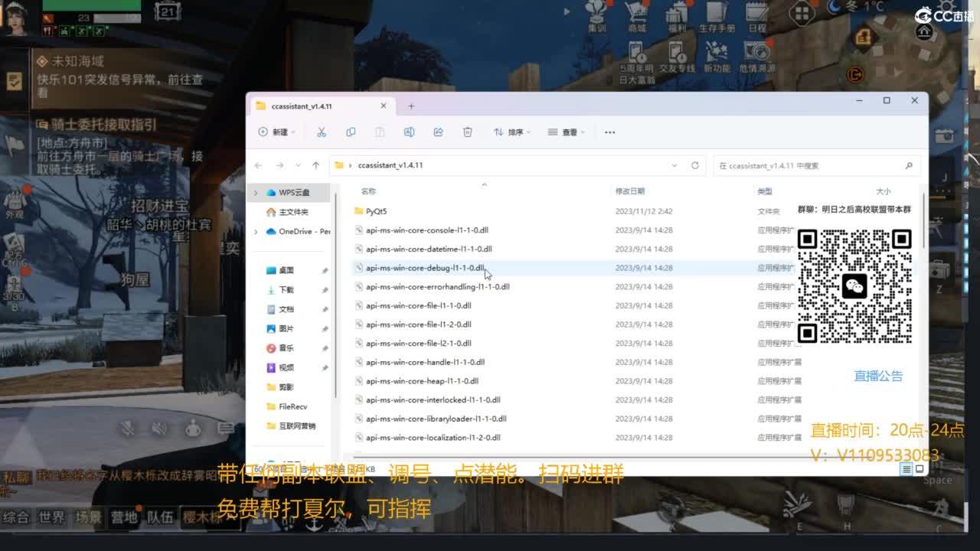Select 主文件夹 in navigation pane
Image resolution: width=980 pixels, height=551 pixels.
pyautogui.click(x=293, y=212)
